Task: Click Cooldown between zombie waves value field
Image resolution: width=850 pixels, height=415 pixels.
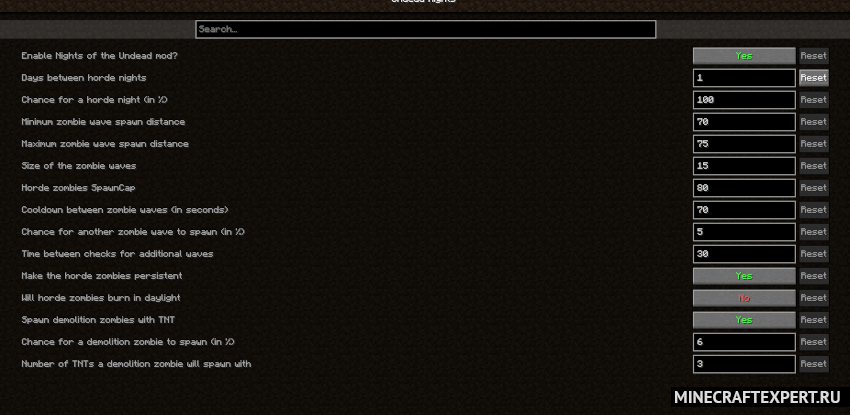Action: click(x=744, y=210)
